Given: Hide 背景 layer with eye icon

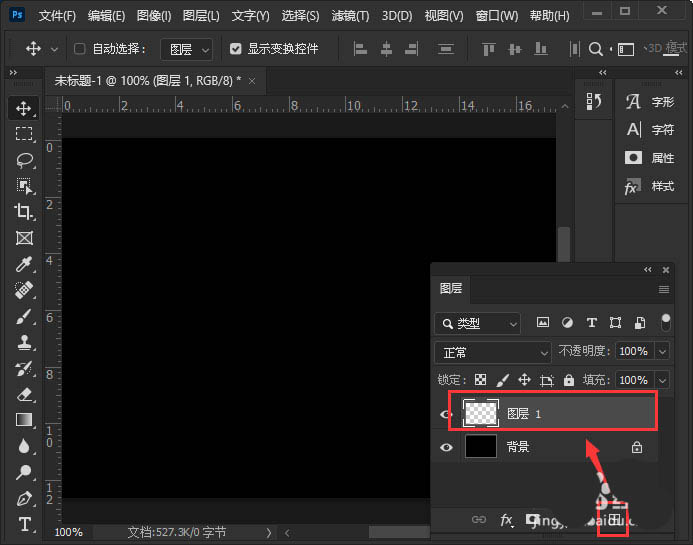Looking at the screenshot, I should click(446, 447).
